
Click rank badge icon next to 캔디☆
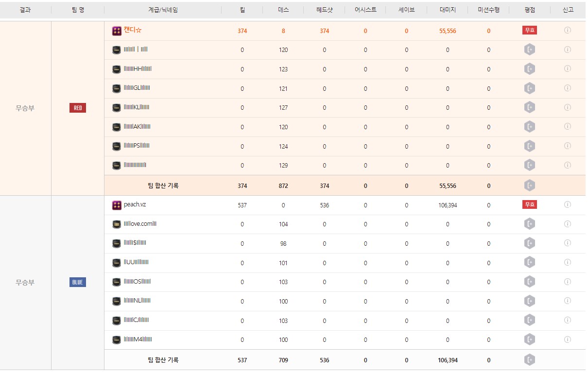point(117,31)
